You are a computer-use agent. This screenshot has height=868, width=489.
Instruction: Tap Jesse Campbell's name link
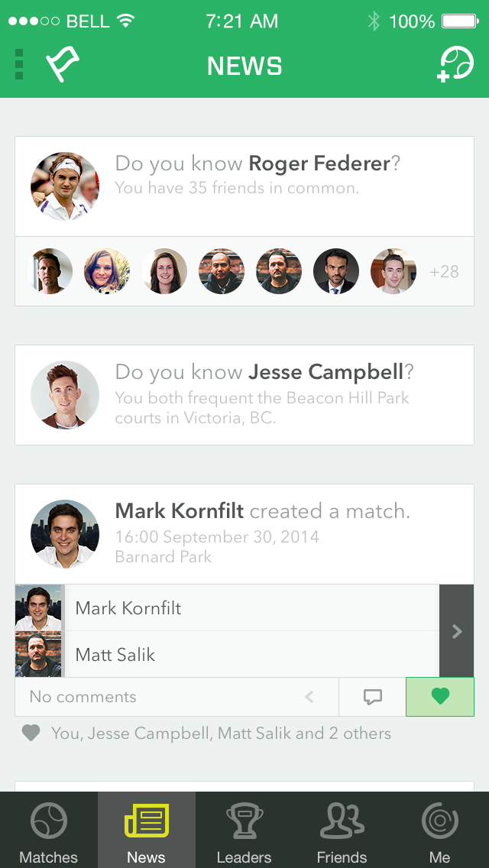coord(325,372)
